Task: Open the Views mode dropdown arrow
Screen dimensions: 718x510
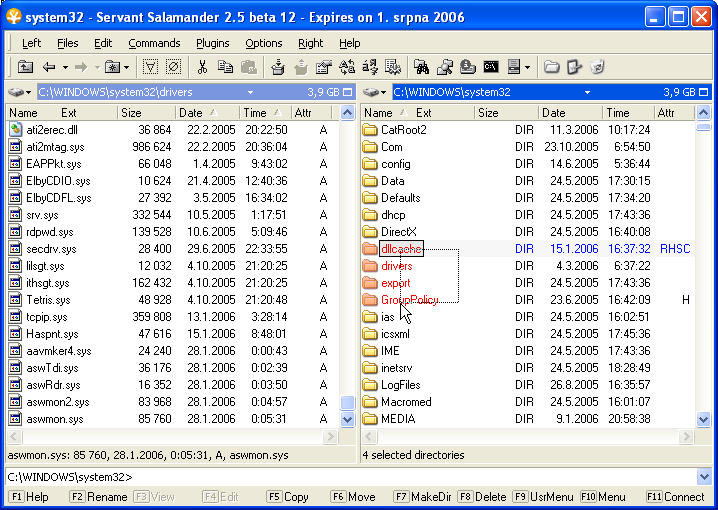Action: pos(528,67)
